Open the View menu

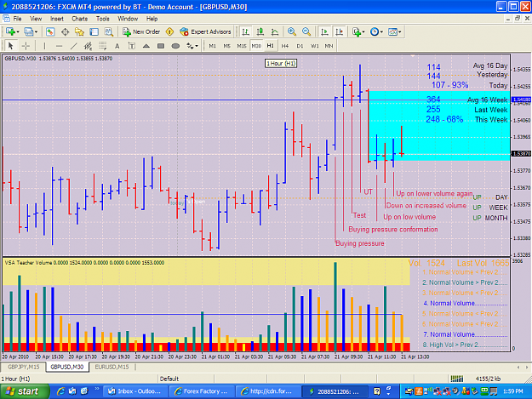[x=36, y=19]
